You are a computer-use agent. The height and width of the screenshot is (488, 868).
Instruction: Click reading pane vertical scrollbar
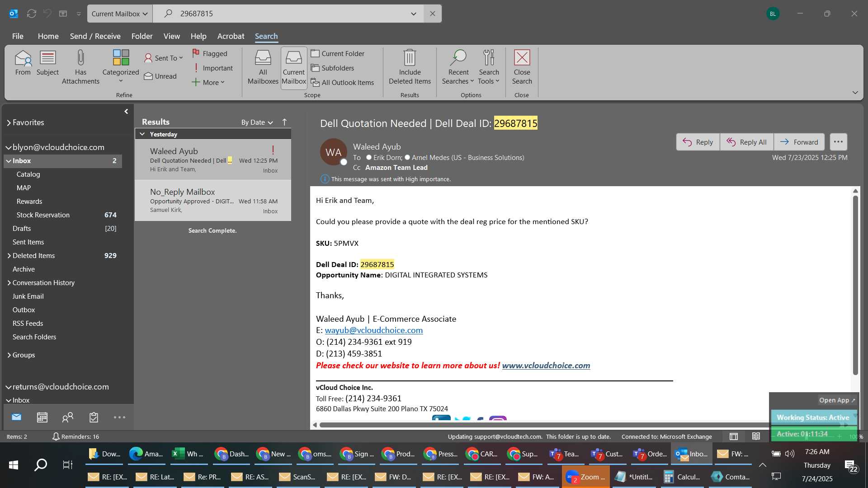[855, 285]
